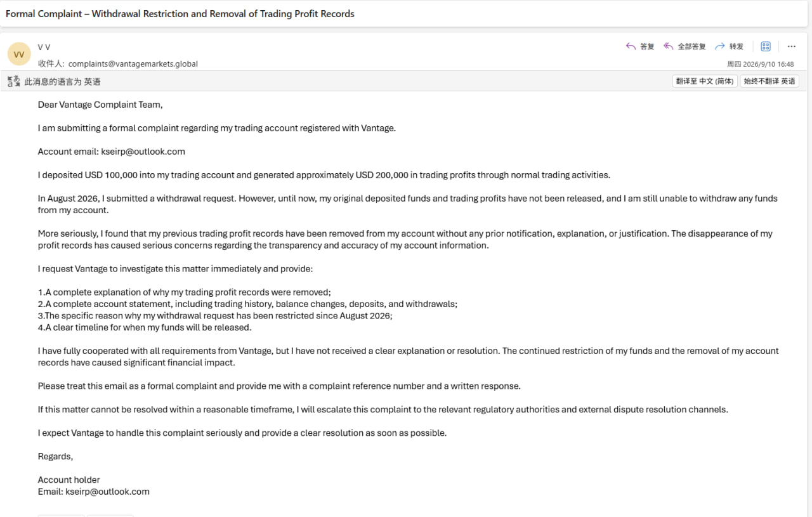Click the Regards closing line

click(x=56, y=456)
